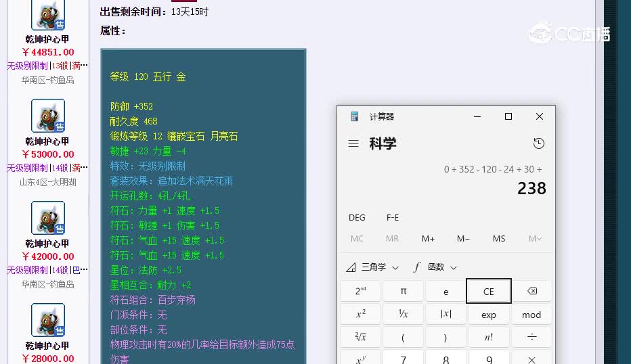Click the 套装效果 追加法术满天花雨 line
This screenshot has width=631, height=364.
pos(171,181)
